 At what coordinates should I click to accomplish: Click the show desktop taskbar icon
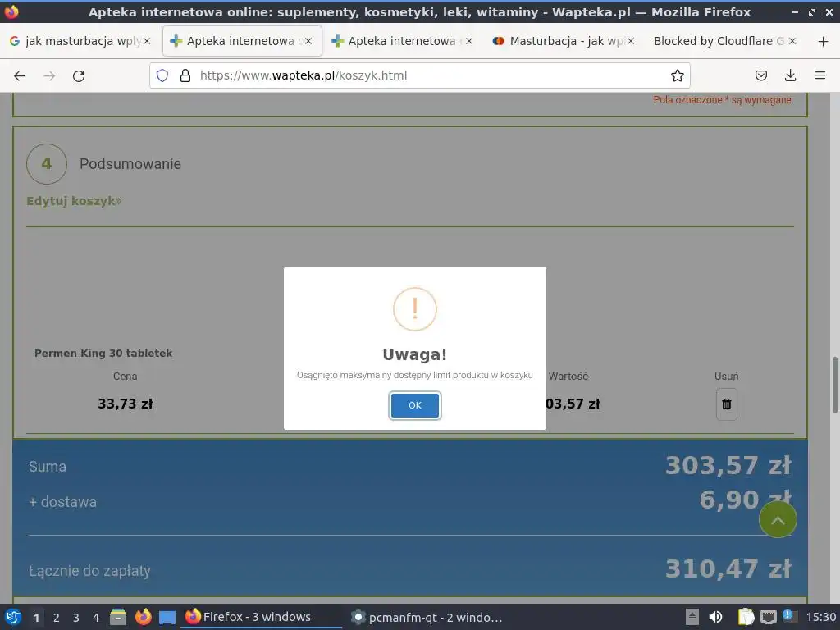click(x=167, y=618)
